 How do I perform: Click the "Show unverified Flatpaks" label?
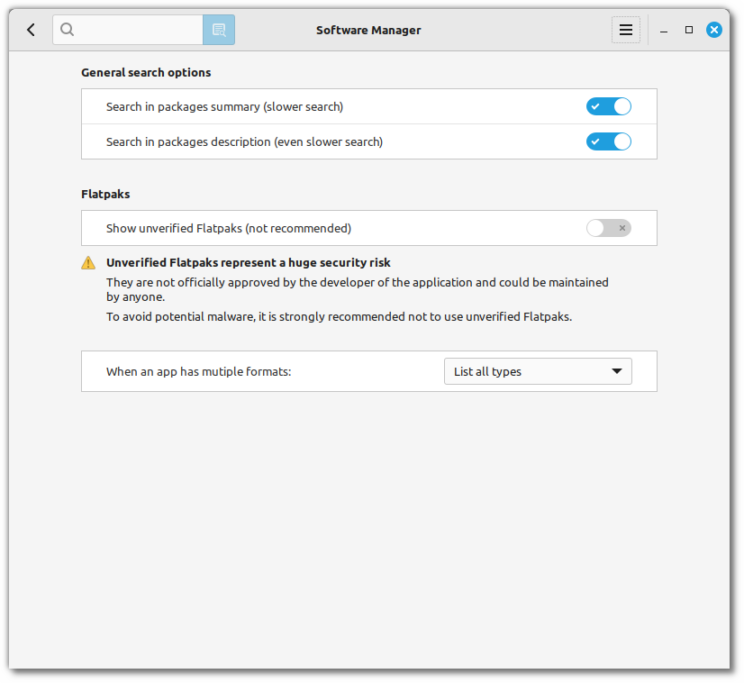click(228, 228)
